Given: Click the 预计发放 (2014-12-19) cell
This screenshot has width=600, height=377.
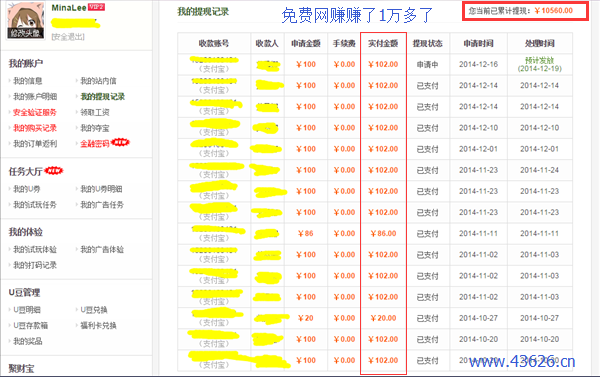Looking at the screenshot, I should [540, 64].
